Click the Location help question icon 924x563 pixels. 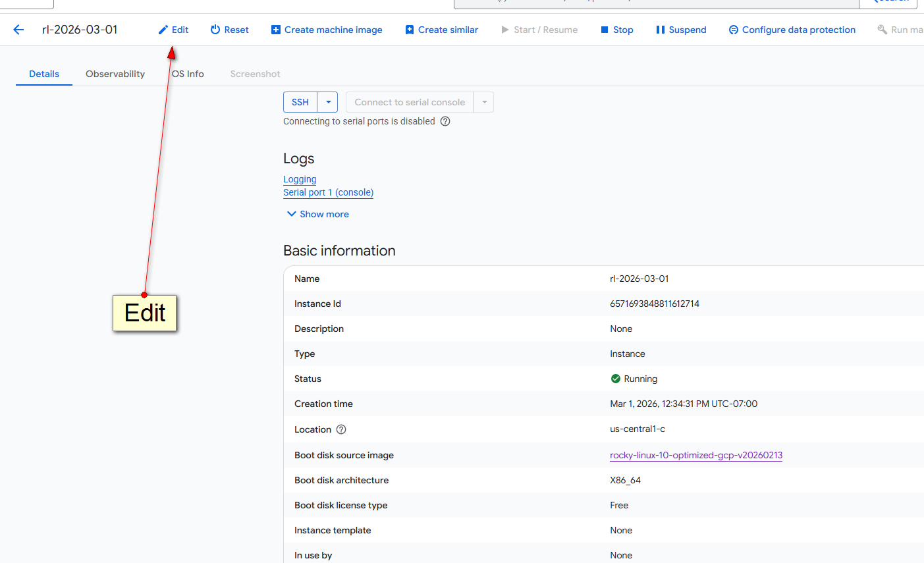[341, 429]
